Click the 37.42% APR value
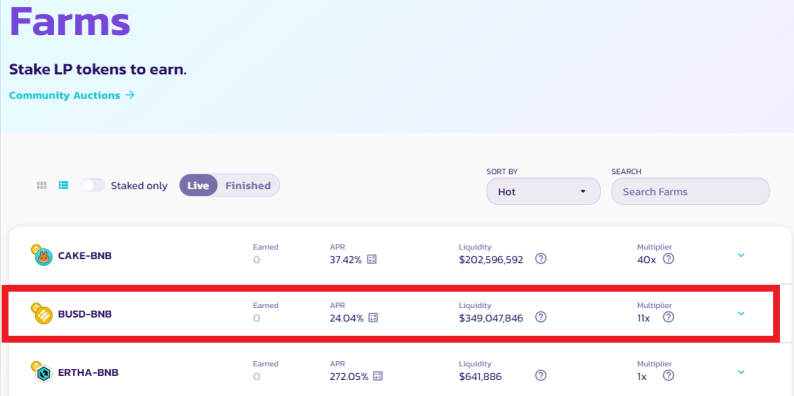 pyautogui.click(x=346, y=260)
